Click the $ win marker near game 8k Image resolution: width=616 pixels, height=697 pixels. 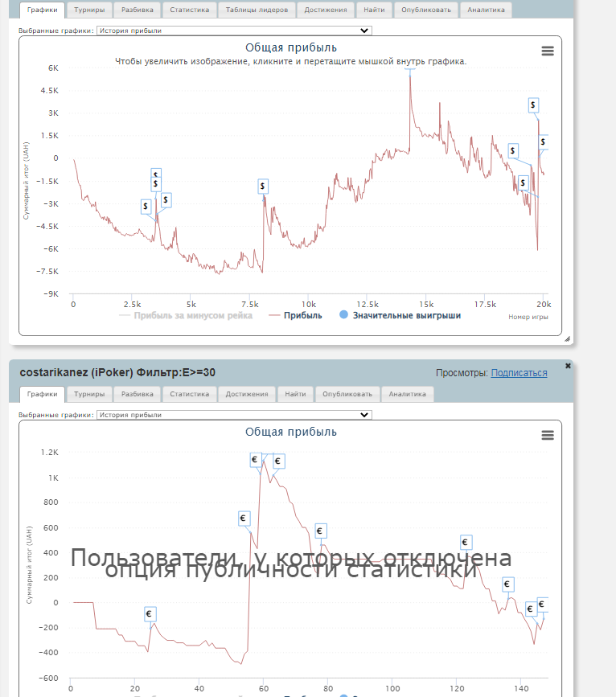263,187
